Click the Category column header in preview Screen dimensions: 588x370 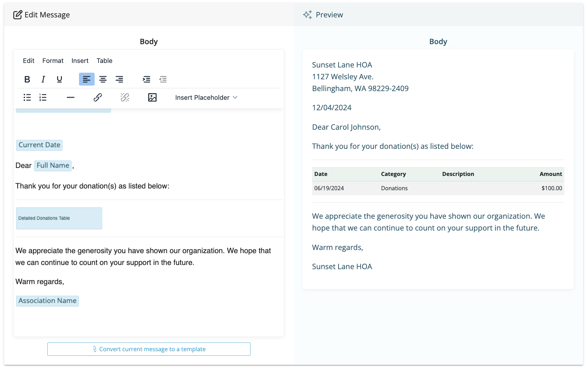click(x=394, y=174)
